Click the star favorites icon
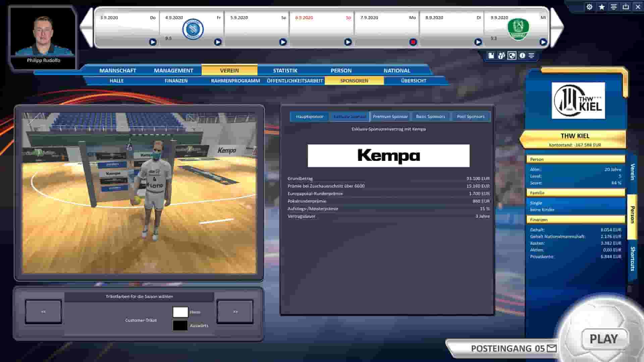The width and height of the screenshot is (644, 362). pyautogui.click(x=601, y=7)
